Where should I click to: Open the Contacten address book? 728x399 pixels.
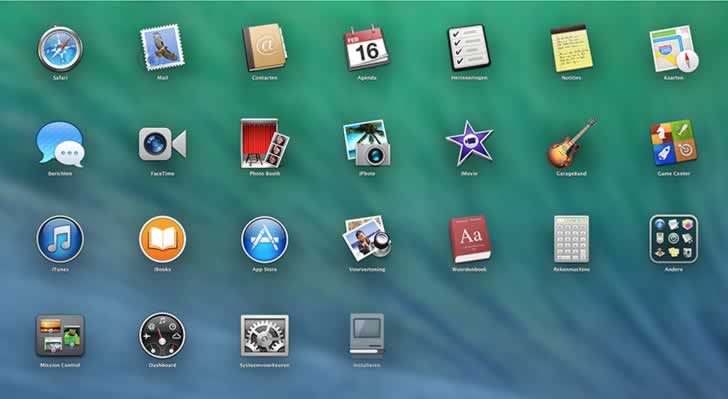click(x=265, y=47)
